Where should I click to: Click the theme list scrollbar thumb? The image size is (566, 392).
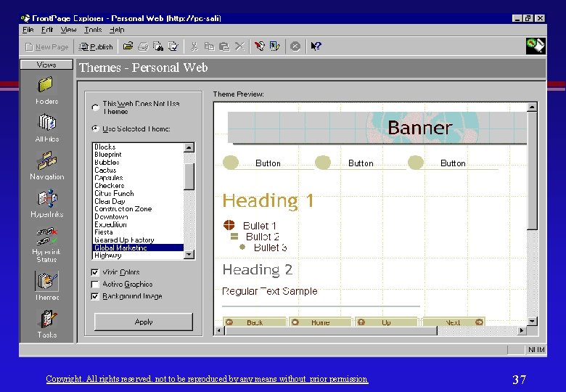click(x=189, y=176)
